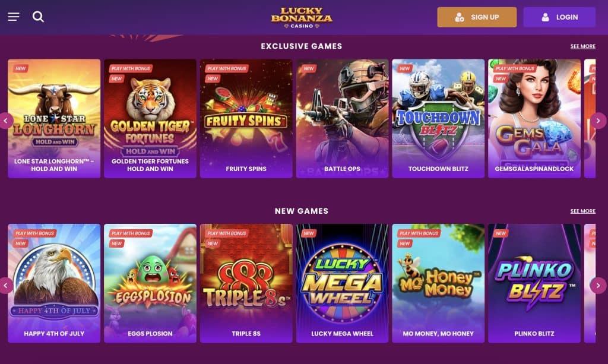Open the navigation hamburger menu

click(x=13, y=17)
